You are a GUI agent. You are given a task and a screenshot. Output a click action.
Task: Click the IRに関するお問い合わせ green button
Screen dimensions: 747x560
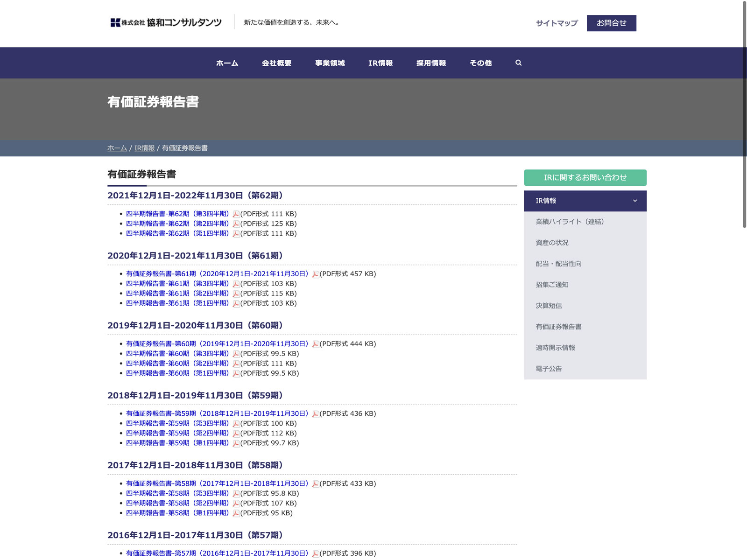(585, 178)
